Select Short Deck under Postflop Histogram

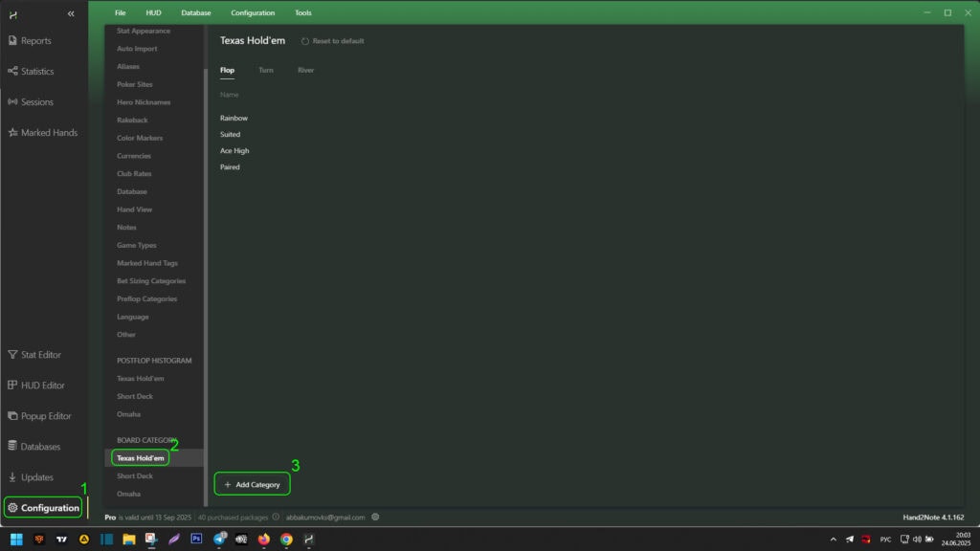coord(134,397)
